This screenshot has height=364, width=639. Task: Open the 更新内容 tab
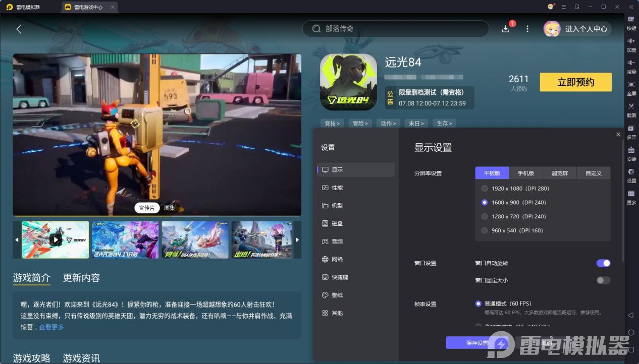coord(81,278)
